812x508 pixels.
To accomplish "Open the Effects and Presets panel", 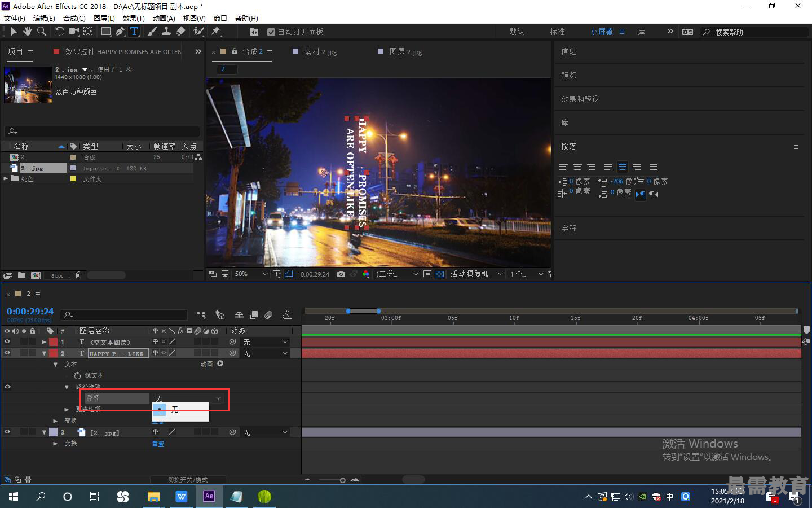I will click(580, 99).
